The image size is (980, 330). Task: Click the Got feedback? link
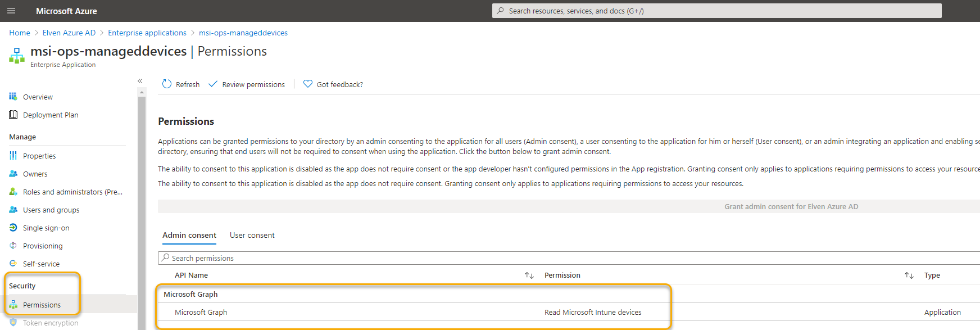click(333, 84)
